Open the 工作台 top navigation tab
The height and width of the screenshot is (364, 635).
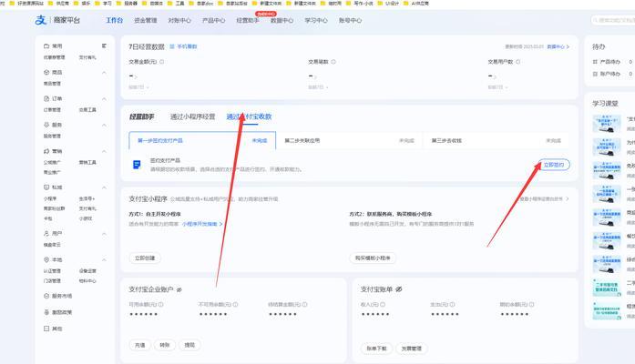114,20
